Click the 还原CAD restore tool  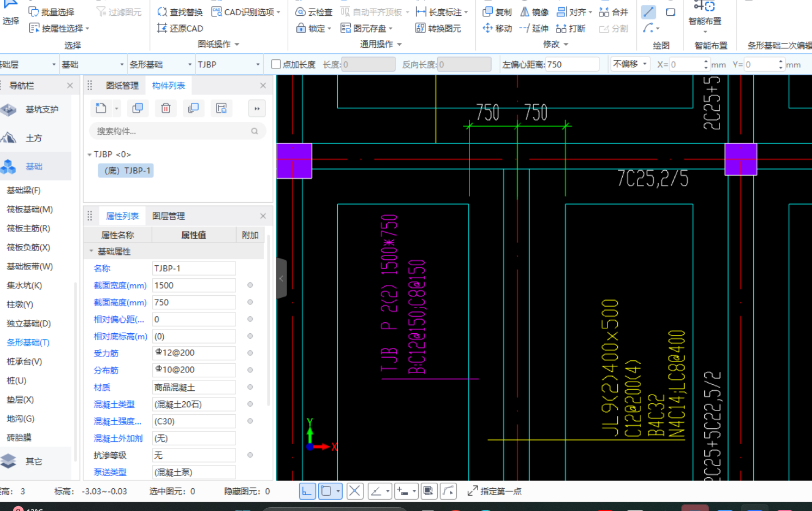tap(179, 28)
